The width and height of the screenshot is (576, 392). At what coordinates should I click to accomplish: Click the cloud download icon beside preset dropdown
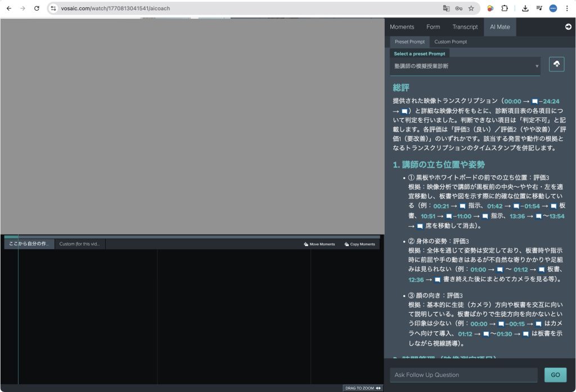556,64
